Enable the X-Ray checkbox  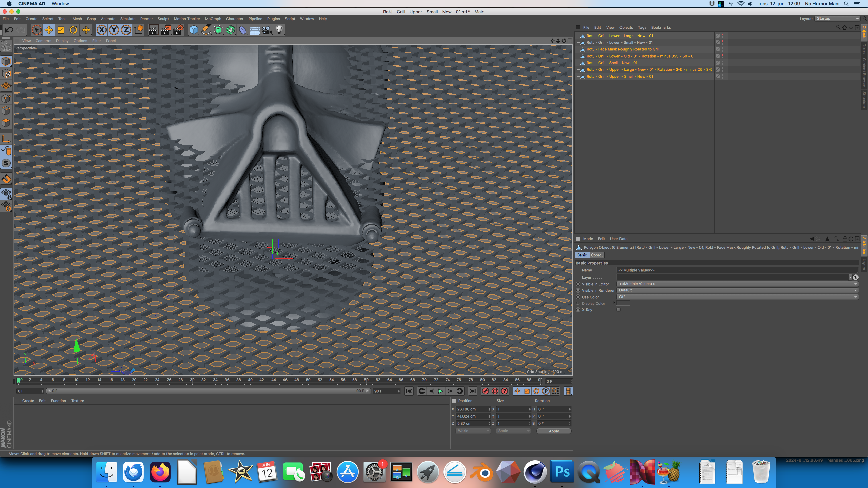618,310
